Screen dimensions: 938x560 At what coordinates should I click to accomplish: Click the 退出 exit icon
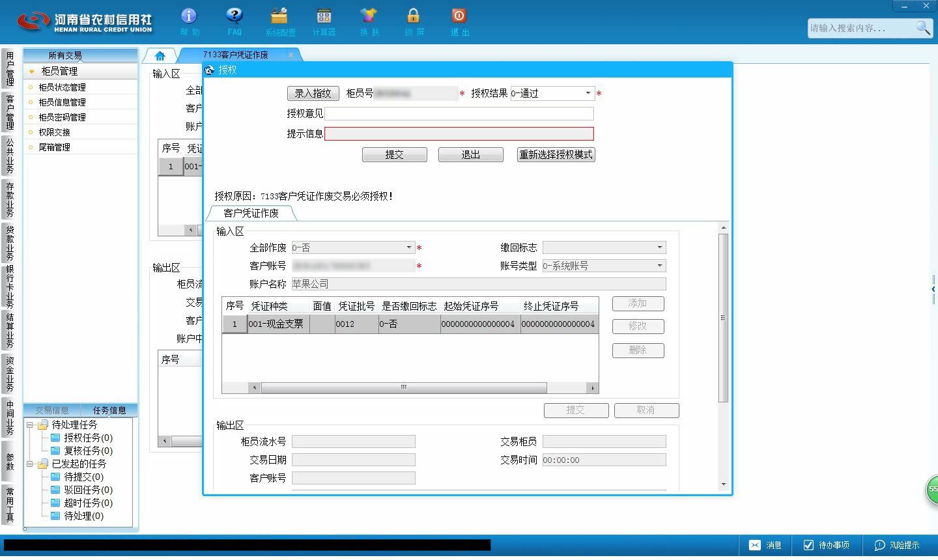coord(459,21)
